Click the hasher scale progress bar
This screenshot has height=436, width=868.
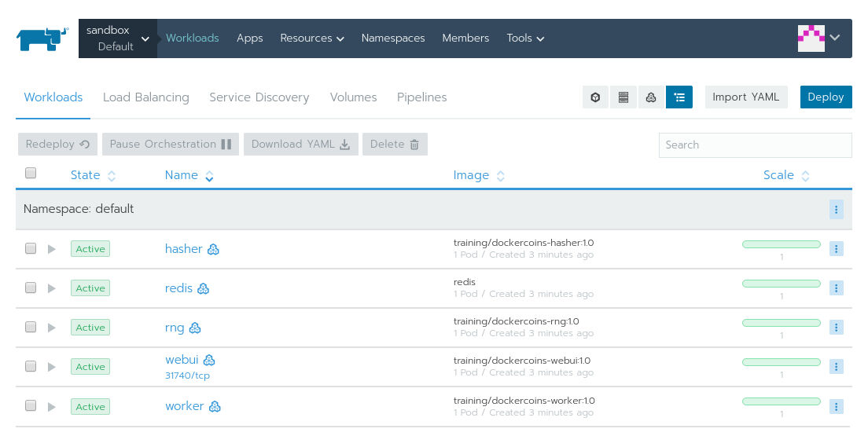781,244
